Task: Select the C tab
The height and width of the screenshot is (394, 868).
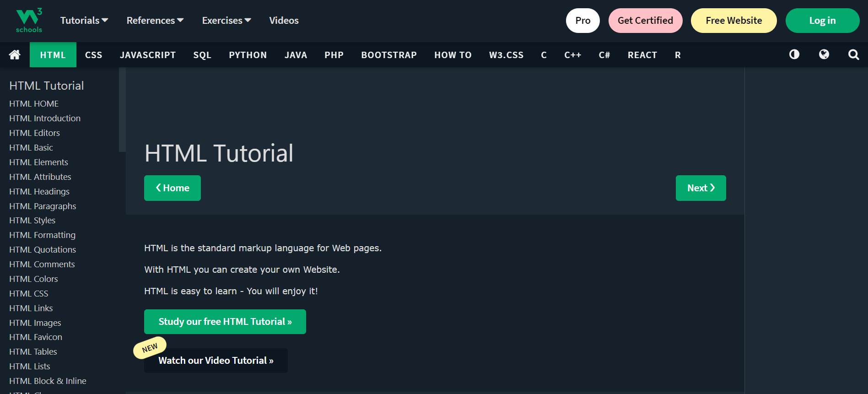Action: tap(544, 55)
